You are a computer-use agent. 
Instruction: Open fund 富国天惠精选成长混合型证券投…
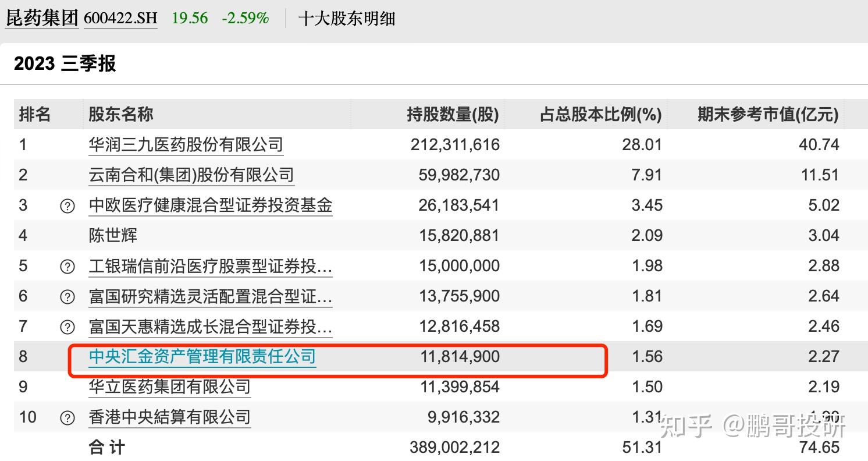coord(211,327)
